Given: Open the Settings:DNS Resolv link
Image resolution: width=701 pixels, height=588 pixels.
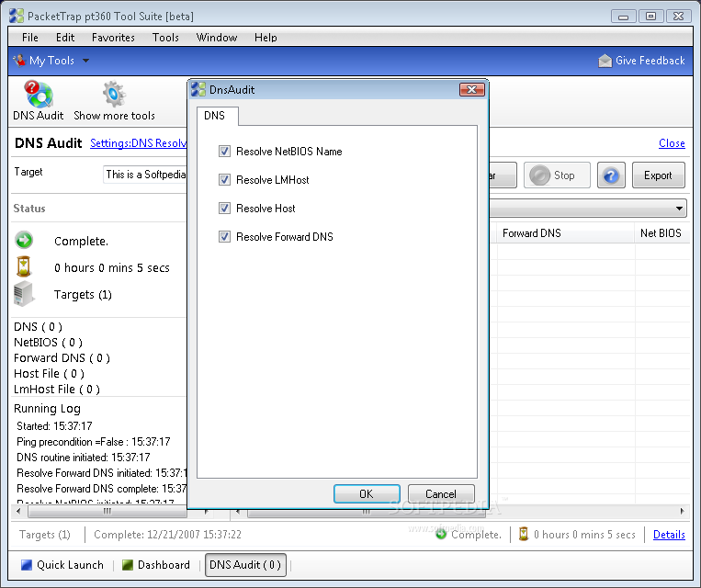Looking at the screenshot, I should pyautogui.click(x=138, y=143).
